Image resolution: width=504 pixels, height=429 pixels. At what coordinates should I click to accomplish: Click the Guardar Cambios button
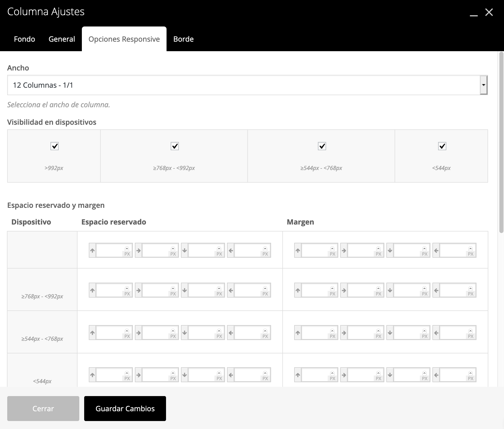[125, 408]
